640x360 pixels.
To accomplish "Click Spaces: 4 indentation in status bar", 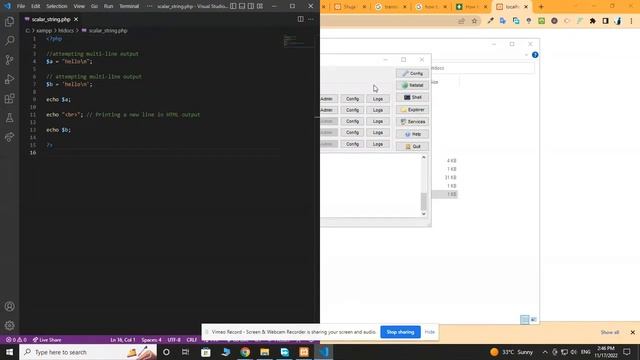I will [151, 340].
